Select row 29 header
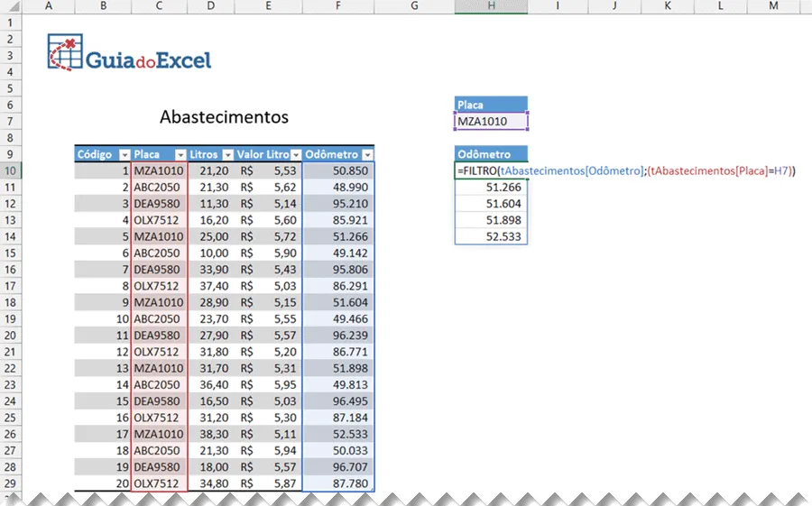Image resolution: width=812 pixels, height=506 pixels. [x=10, y=483]
